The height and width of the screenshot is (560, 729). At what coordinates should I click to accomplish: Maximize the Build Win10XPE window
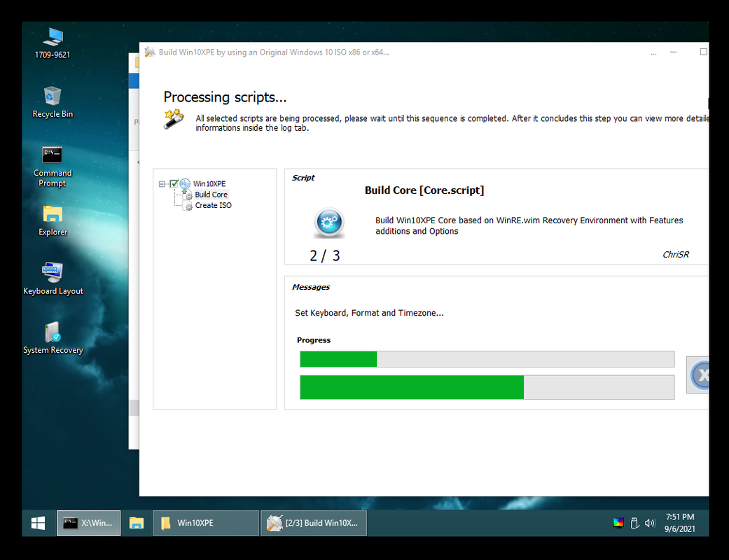[x=703, y=52]
